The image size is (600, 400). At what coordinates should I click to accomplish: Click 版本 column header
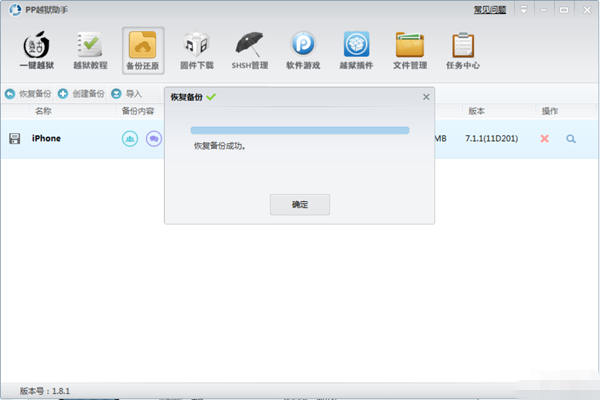(476, 111)
